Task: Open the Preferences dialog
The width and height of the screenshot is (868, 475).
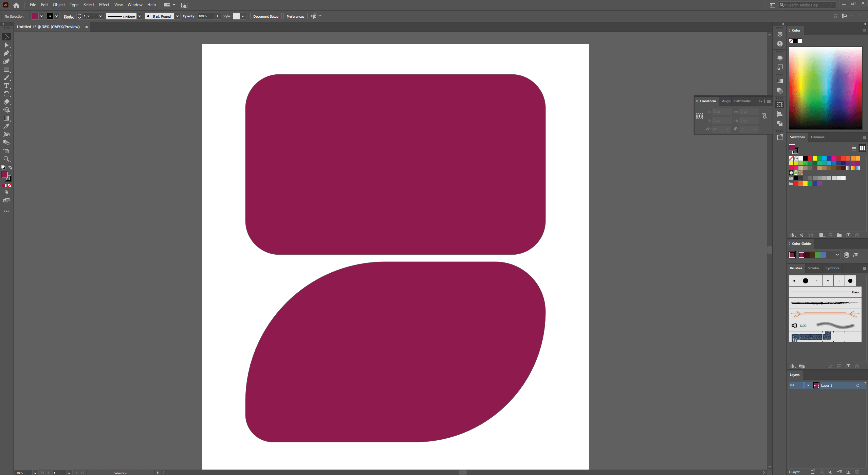Action: [295, 16]
